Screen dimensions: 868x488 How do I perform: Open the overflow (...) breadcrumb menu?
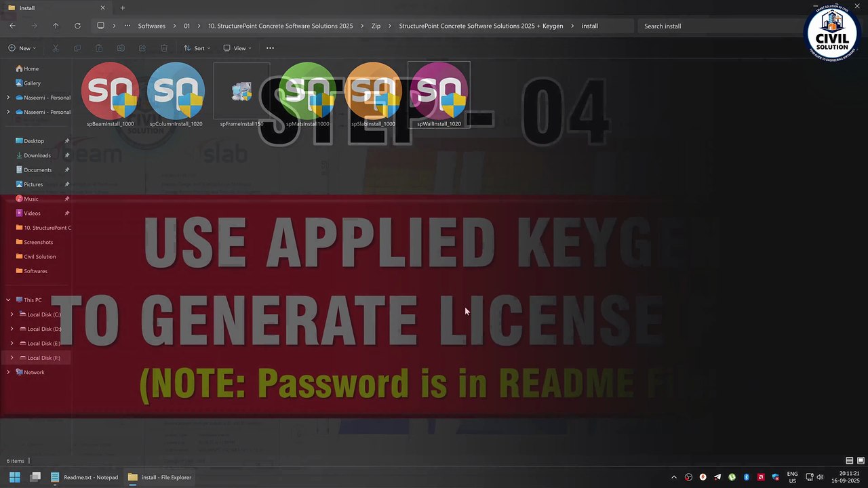(x=127, y=26)
